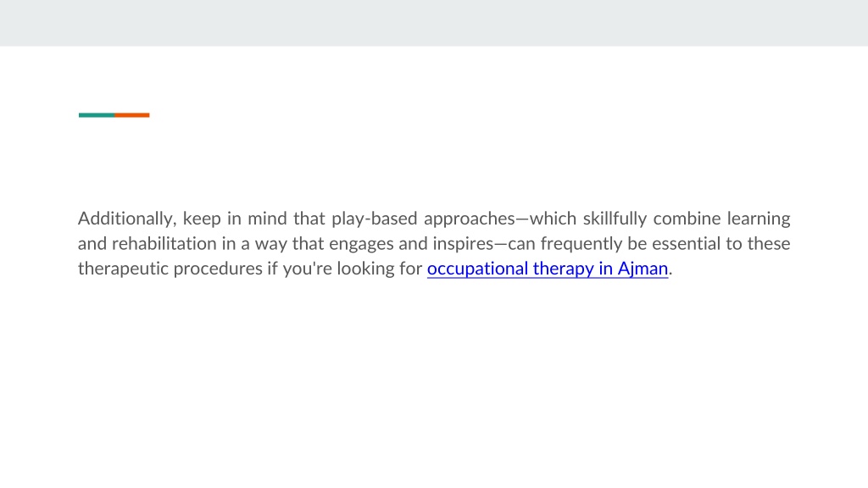
Task: Click the word Additionally in the paragraph
Action: (127, 219)
